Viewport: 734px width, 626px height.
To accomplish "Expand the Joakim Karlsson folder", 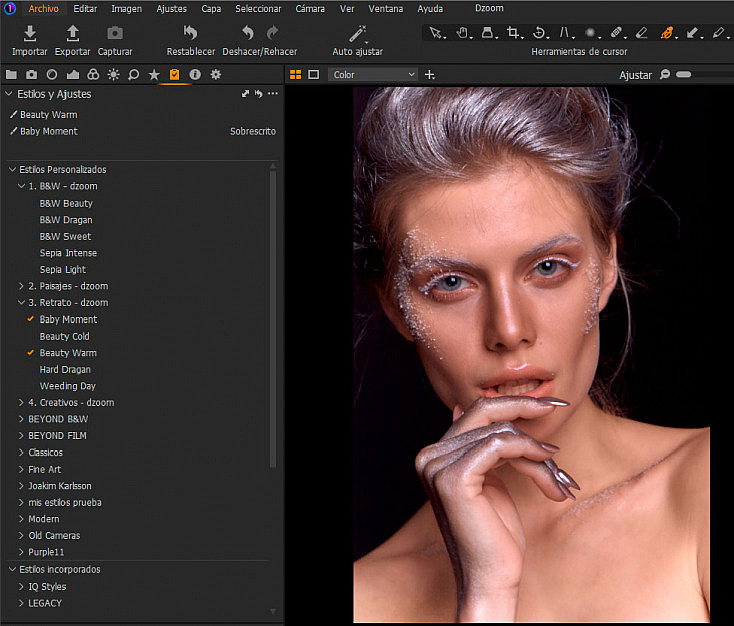I will pyautogui.click(x=21, y=486).
